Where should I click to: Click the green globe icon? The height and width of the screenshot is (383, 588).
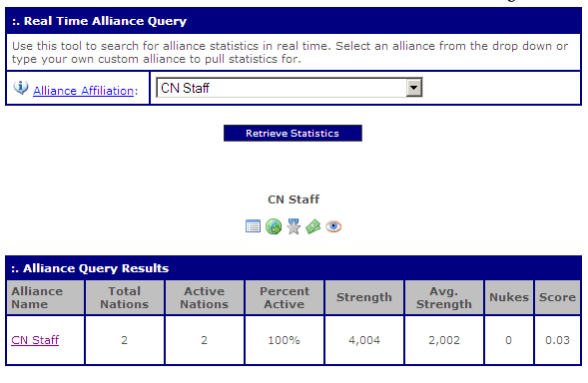(x=274, y=226)
